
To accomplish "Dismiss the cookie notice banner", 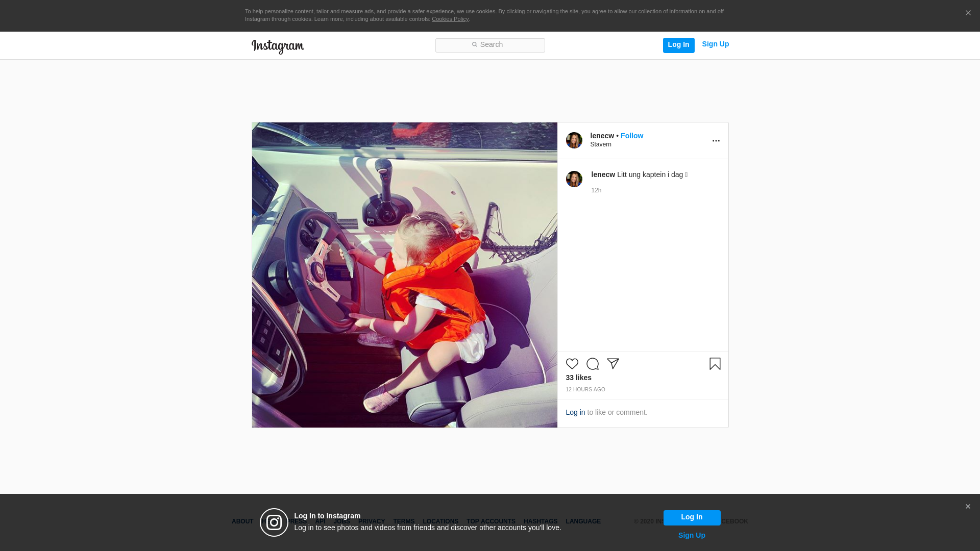I will (x=968, y=13).
